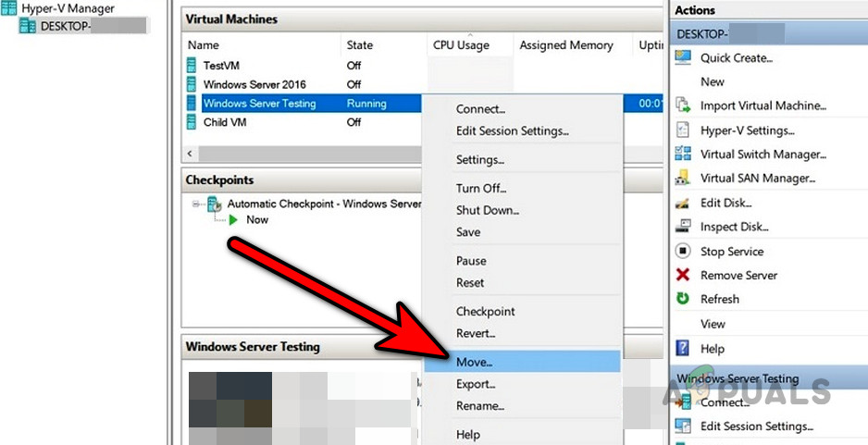Collapse the Automatic Checkpoint tree node
868x445 pixels.
(195, 204)
